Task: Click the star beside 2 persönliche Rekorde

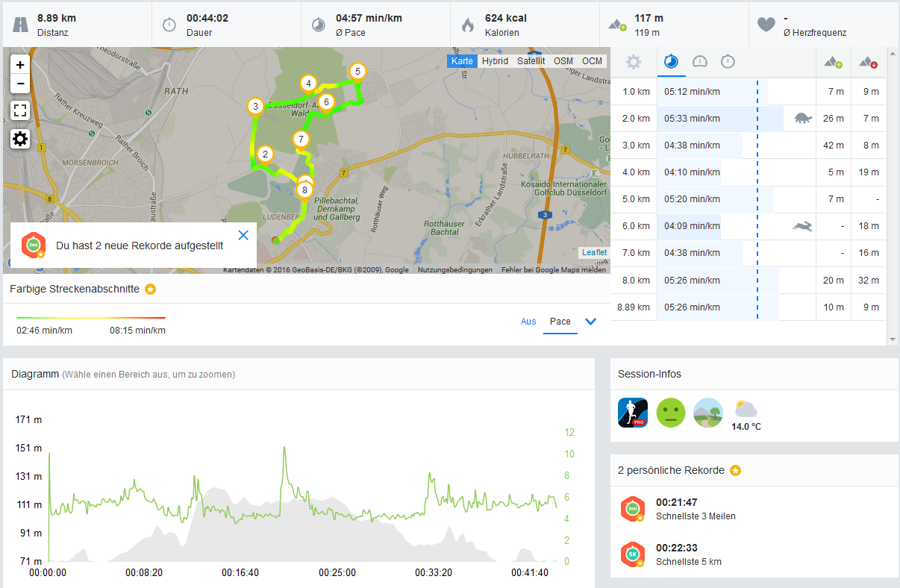Action: pos(735,470)
